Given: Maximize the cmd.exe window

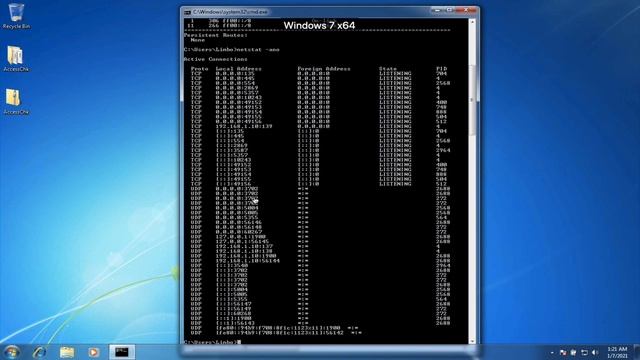Looking at the screenshot, I should click(x=449, y=10).
